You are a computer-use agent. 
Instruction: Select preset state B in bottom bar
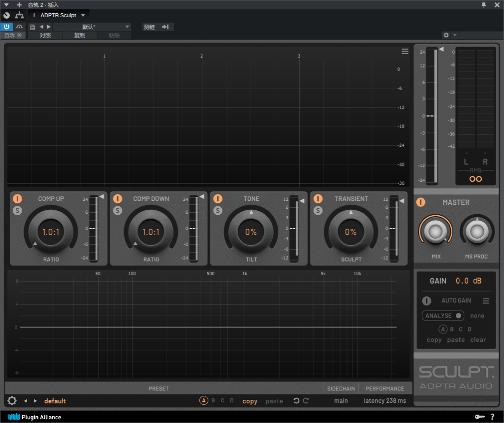tap(213, 400)
